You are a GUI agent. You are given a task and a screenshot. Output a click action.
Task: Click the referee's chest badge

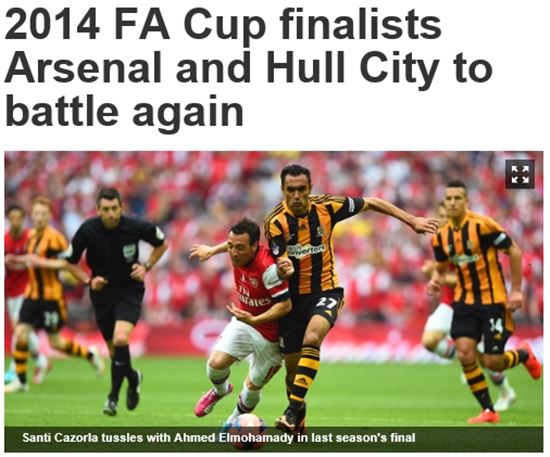pos(129,252)
